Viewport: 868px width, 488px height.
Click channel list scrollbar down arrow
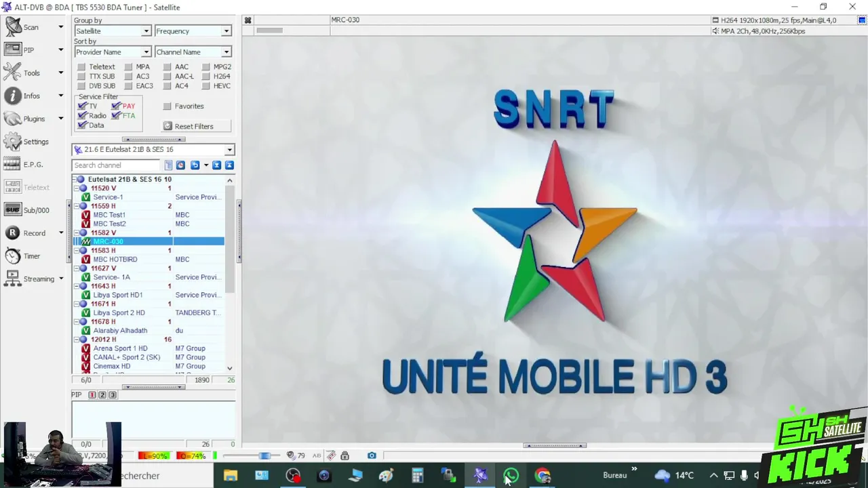230,368
